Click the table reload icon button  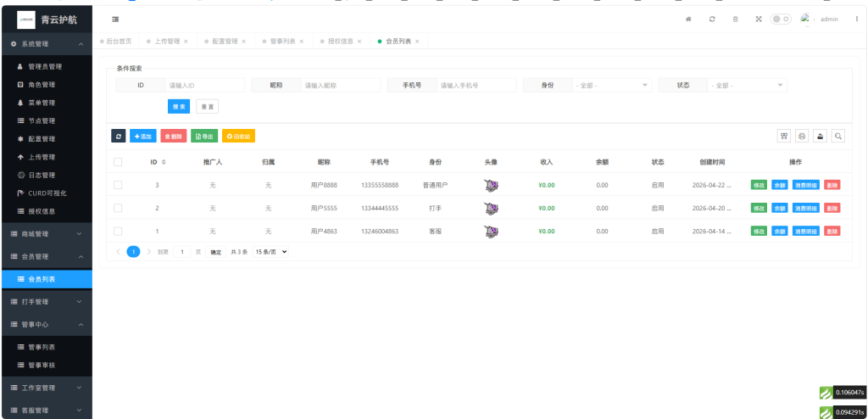119,136
